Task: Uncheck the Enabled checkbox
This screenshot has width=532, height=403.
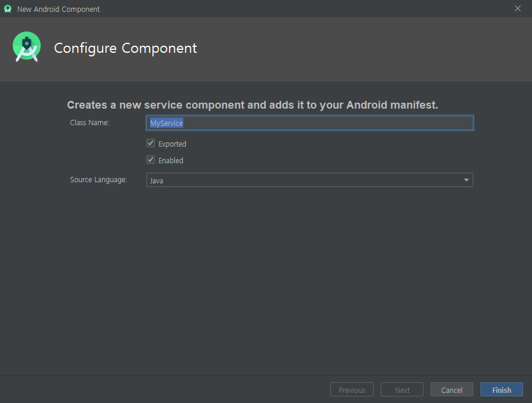Action: pyautogui.click(x=151, y=160)
